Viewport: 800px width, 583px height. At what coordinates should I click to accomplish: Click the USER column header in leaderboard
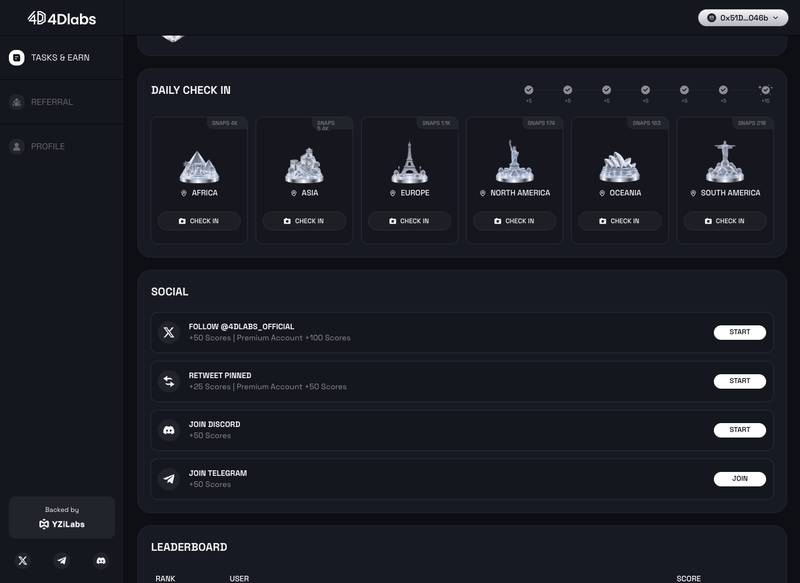[x=239, y=578]
